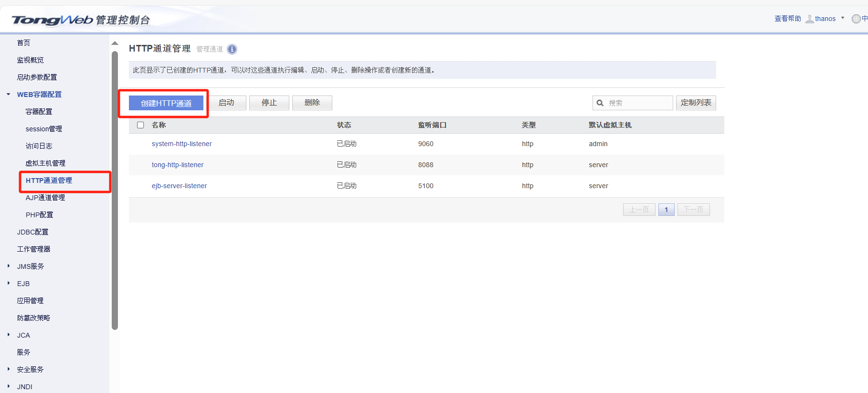Open 首页 in the sidebar
Screen dimensions: 868x393
tap(23, 43)
